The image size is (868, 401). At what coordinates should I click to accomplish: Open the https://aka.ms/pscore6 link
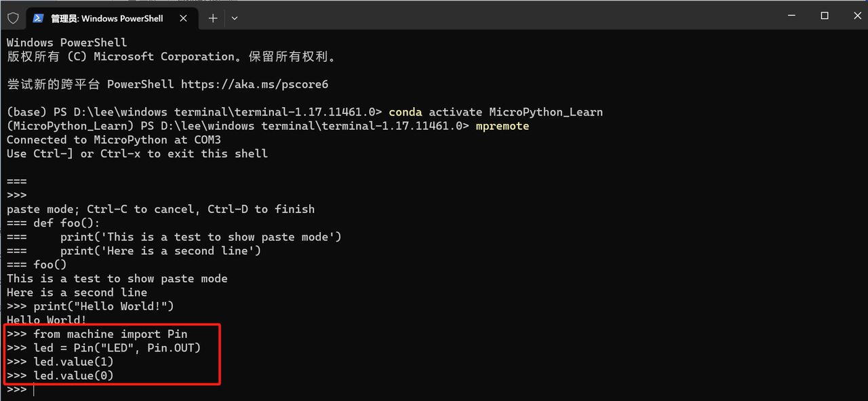click(254, 84)
